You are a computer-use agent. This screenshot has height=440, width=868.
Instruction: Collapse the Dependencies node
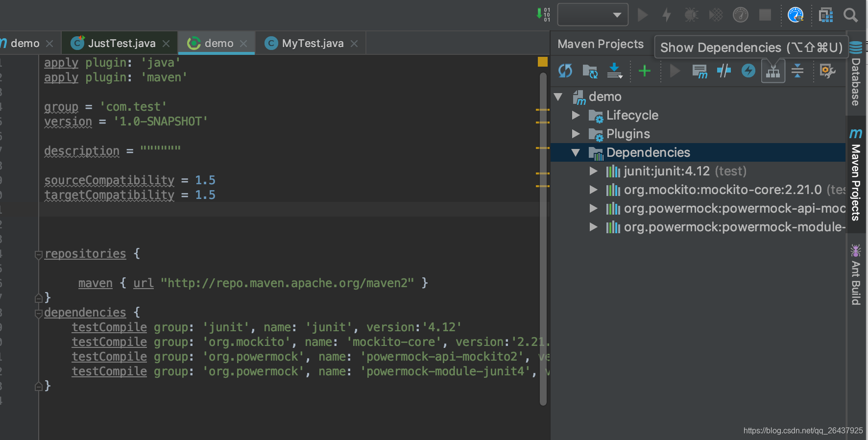(576, 152)
